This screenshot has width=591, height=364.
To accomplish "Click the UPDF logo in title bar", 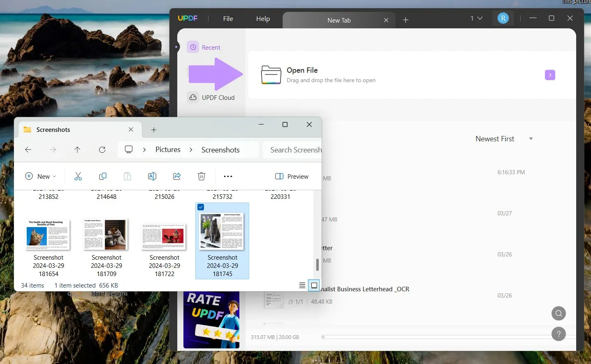I will click(188, 18).
